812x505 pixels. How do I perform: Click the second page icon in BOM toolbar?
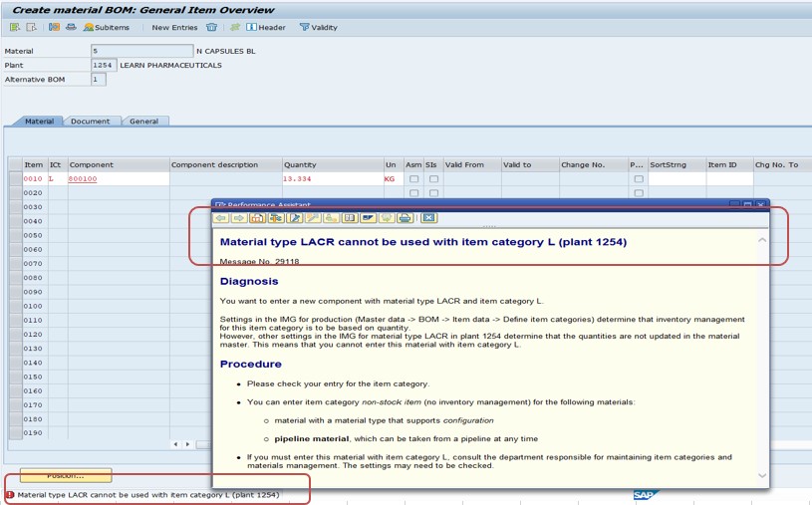tap(32, 27)
